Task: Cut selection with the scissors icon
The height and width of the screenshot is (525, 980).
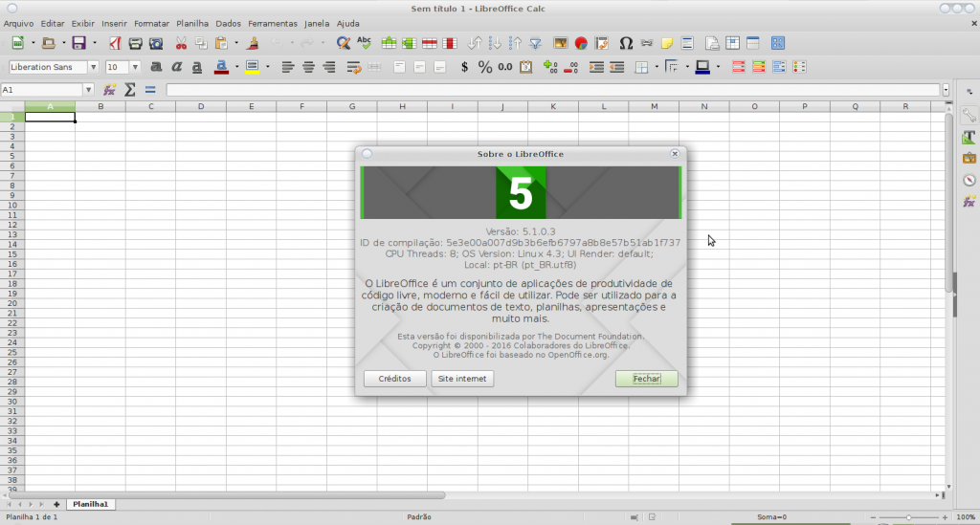Action: pos(181,43)
